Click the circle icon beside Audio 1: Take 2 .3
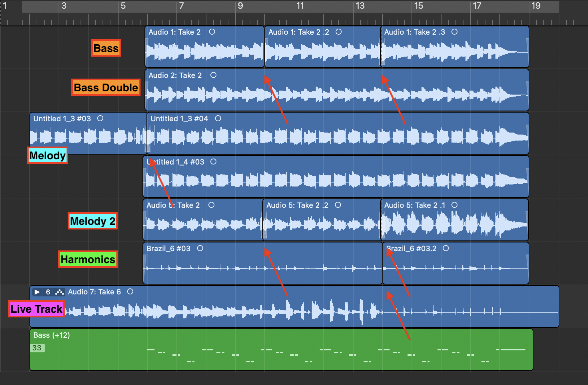Image resolution: width=588 pixels, height=385 pixels. 454,32
